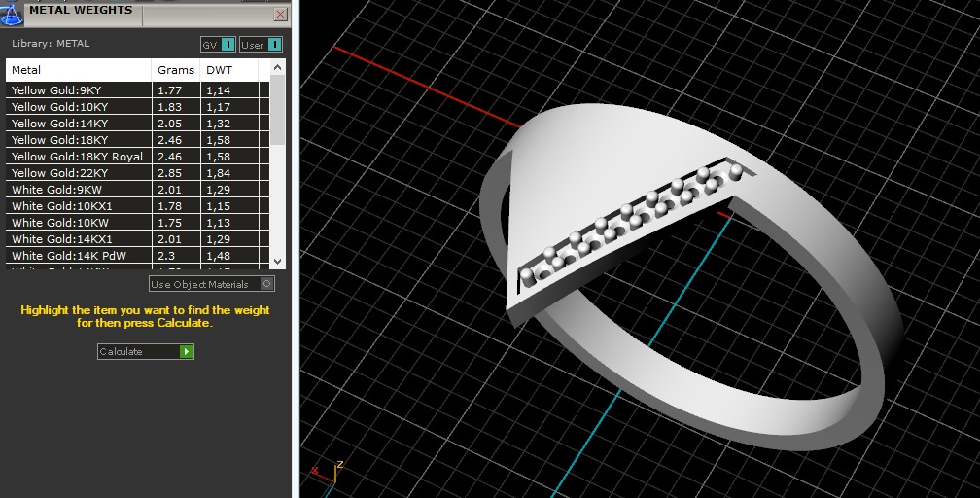The height and width of the screenshot is (498, 980).
Task: Select the White Gold:14K PdW row
Action: (x=137, y=256)
